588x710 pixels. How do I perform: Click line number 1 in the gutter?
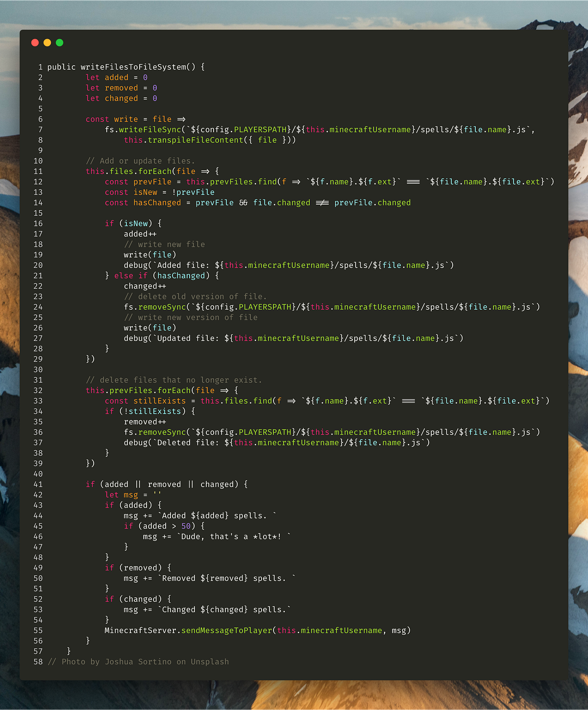coord(40,67)
